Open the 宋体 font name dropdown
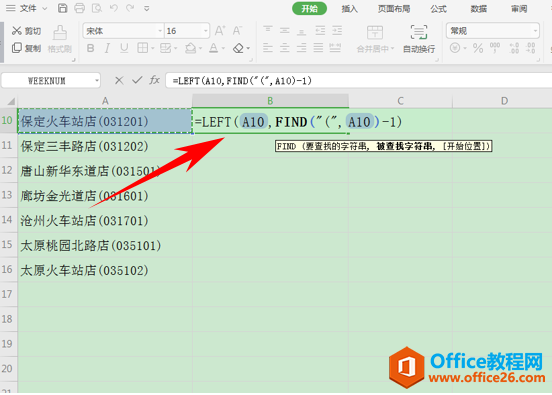This screenshot has width=552, height=395. [x=160, y=31]
